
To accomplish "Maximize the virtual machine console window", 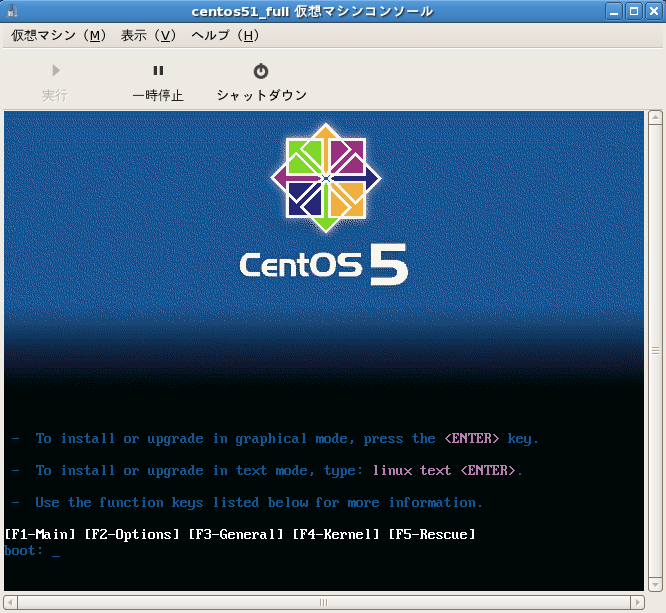I will pyautogui.click(x=634, y=11).
